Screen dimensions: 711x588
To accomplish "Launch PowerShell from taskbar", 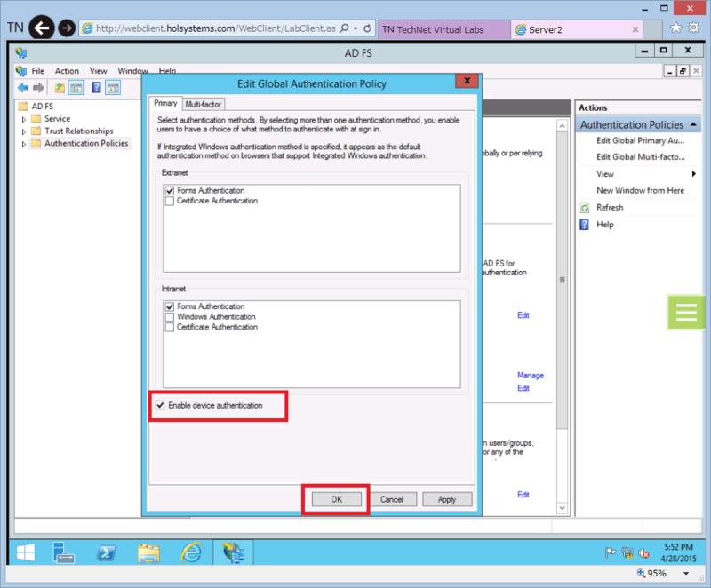I will tap(106, 552).
